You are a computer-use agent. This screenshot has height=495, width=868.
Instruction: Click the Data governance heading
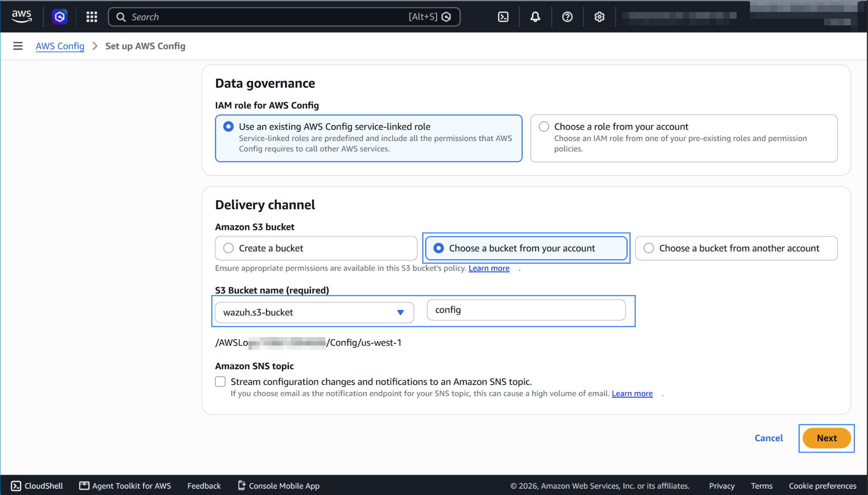pyautogui.click(x=265, y=83)
